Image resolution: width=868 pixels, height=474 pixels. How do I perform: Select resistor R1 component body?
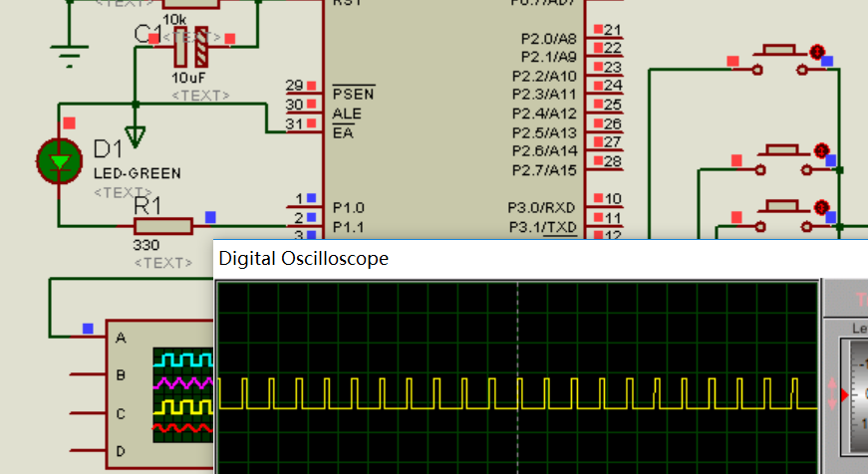point(163,226)
